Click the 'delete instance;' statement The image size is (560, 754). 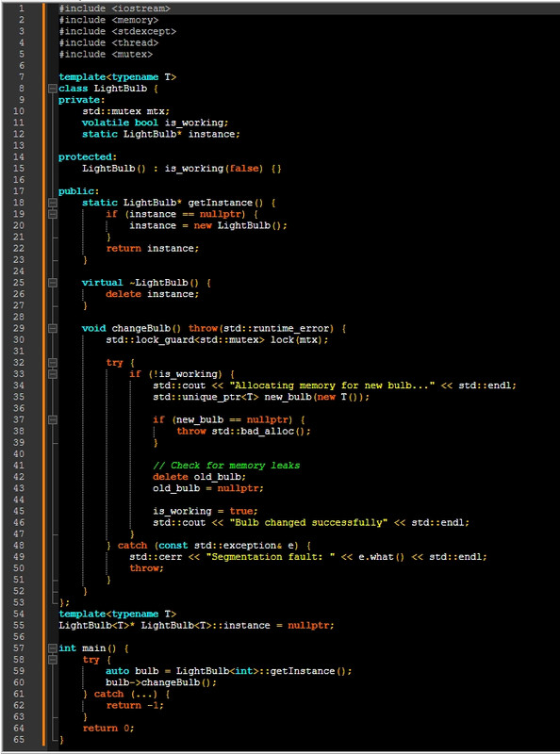153,294
